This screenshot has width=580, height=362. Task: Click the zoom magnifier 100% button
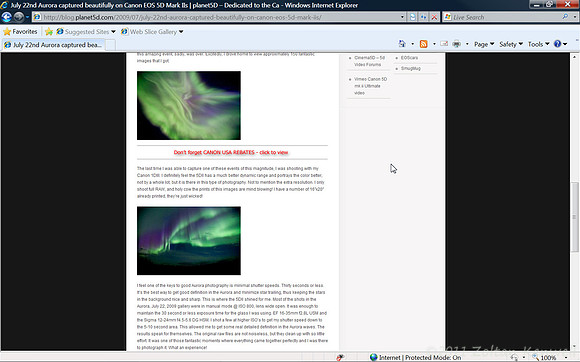(544, 358)
